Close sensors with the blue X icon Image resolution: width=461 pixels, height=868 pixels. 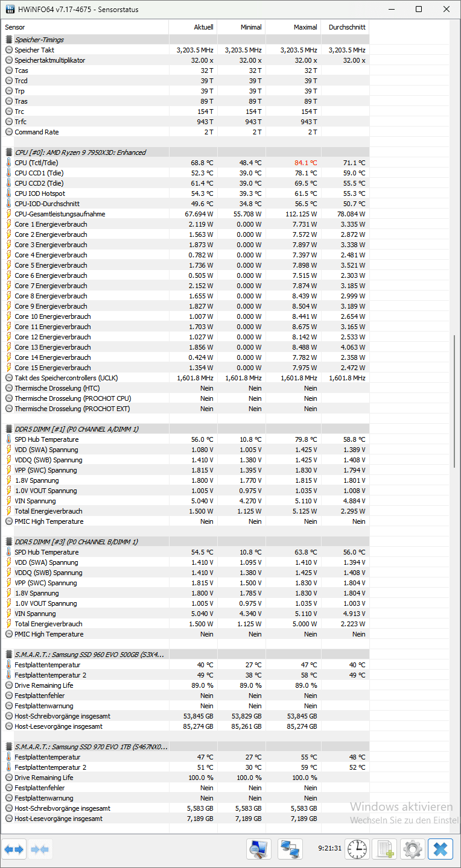pyautogui.click(x=440, y=849)
